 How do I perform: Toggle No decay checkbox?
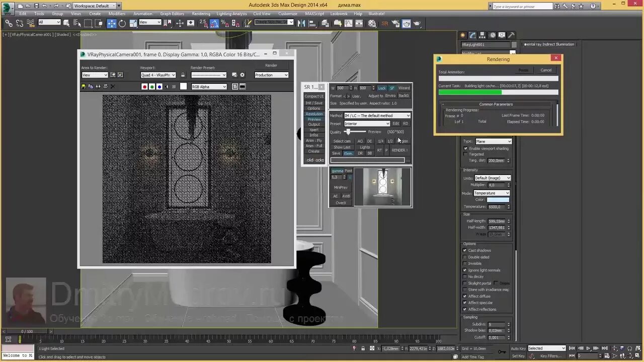coord(465,277)
